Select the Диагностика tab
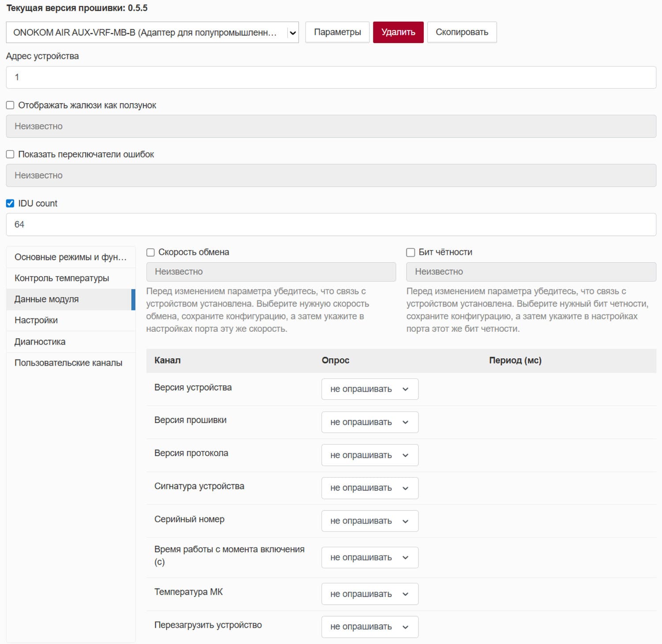Screen dimensions: 662x644 click(x=40, y=342)
